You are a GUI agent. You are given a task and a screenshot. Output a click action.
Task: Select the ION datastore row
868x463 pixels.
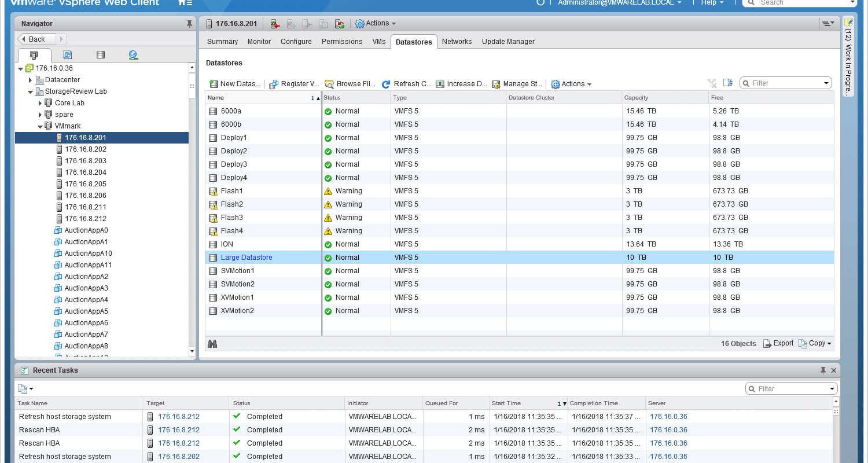(520, 244)
